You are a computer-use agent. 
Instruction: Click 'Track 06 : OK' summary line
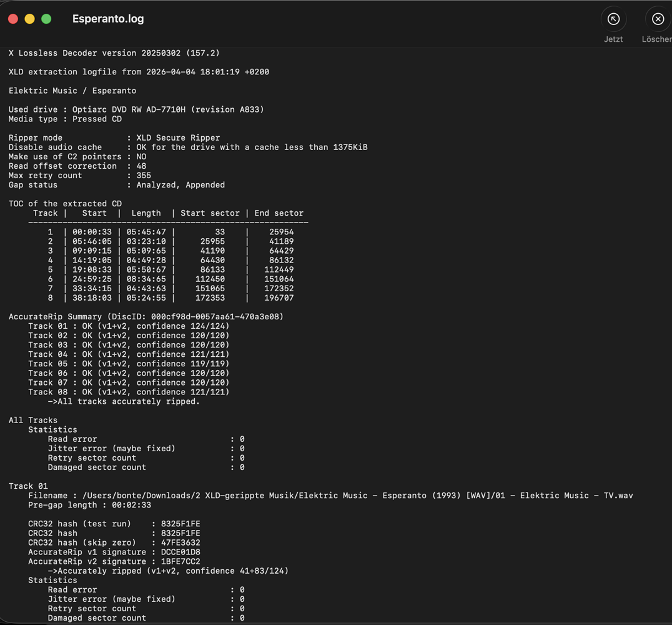tap(129, 374)
